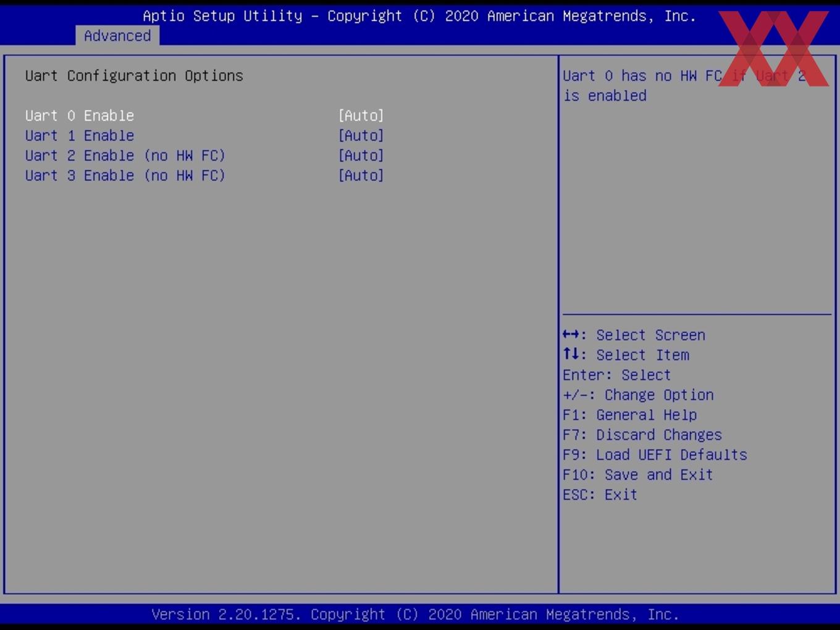
Task: Select the Uart 0 Enable option
Action: tap(80, 115)
